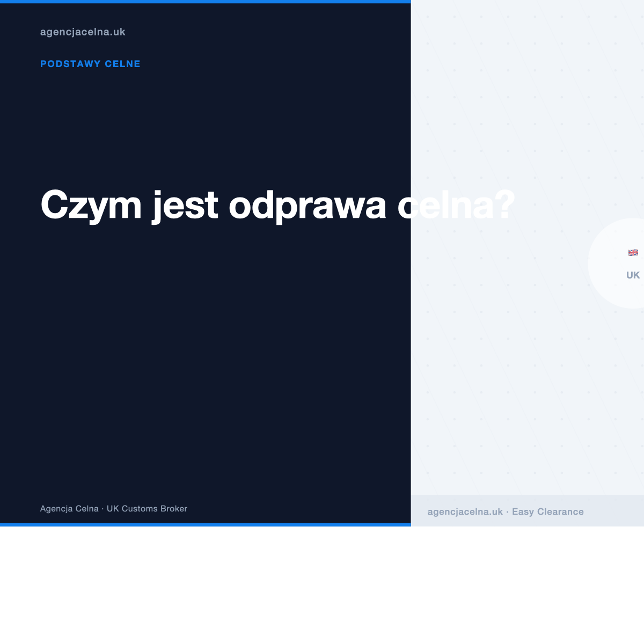Click the word Czym in the headline
Image resolution: width=644 pixels, height=644 pixels.
coord(91,205)
